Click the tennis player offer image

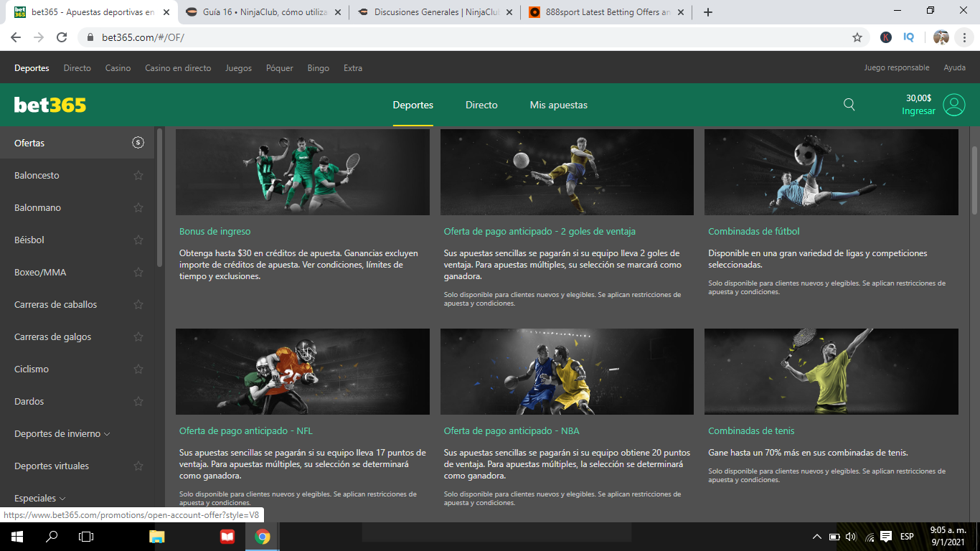click(x=831, y=372)
